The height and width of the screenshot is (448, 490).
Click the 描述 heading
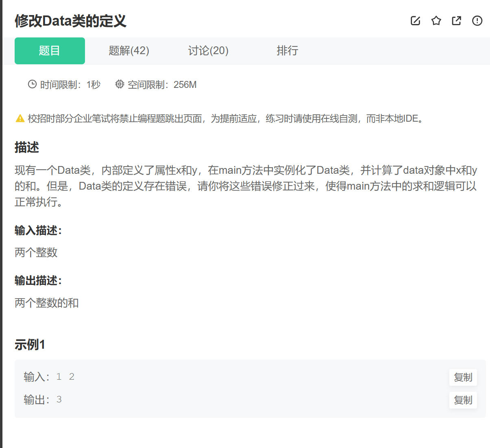pos(27,147)
